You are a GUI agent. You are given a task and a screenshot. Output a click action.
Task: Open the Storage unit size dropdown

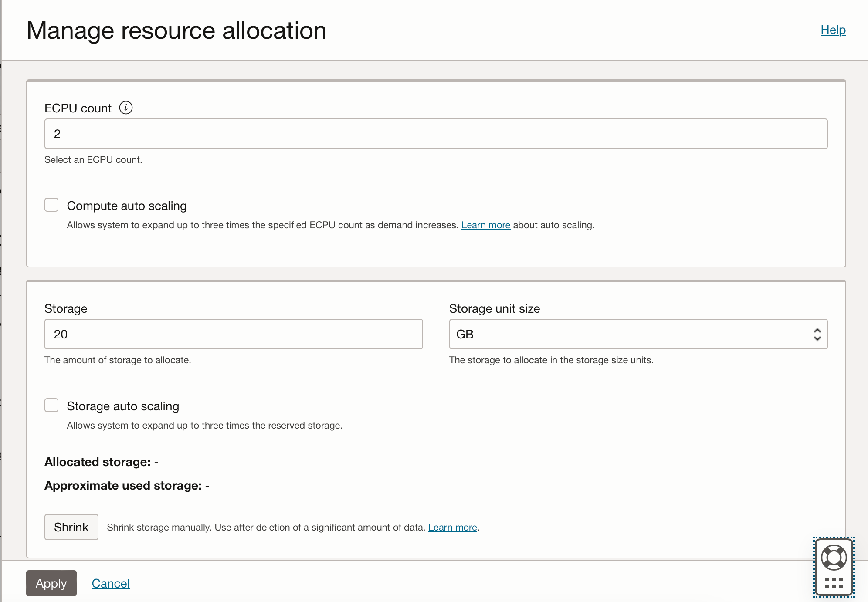coord(637,334)
